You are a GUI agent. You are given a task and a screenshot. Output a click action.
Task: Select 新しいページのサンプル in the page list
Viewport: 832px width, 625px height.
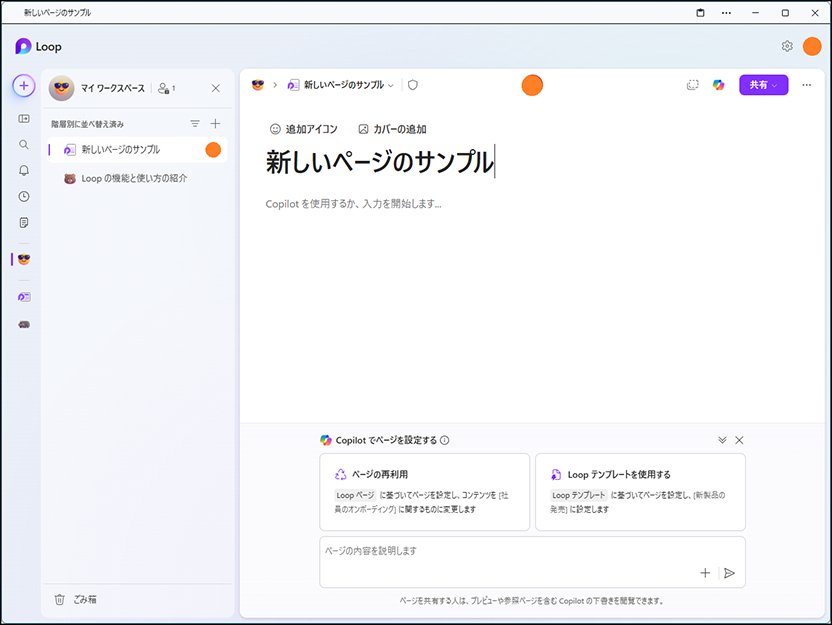tap(137, 150)
